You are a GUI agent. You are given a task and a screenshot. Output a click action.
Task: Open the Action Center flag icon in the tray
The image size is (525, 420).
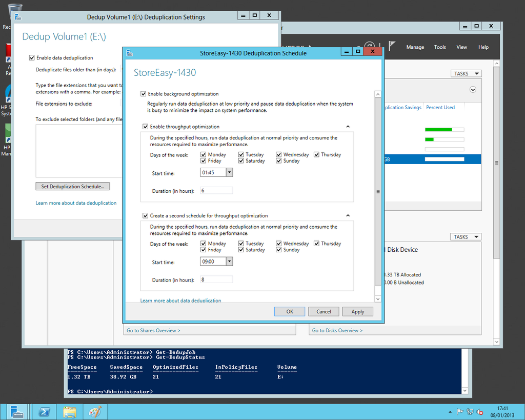tap(460, 411)
